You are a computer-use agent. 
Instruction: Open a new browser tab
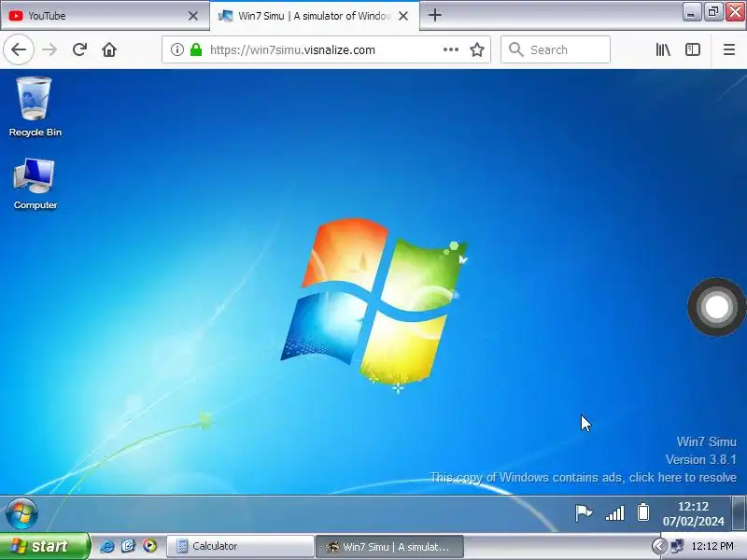[434, 15]
